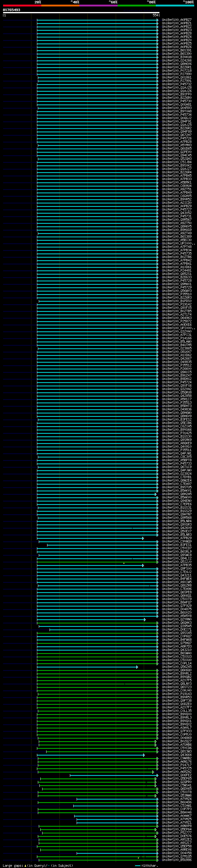Click the alignment arrow end for UniRef100_A7PB29
197x868 pixels.
[143, 538]
